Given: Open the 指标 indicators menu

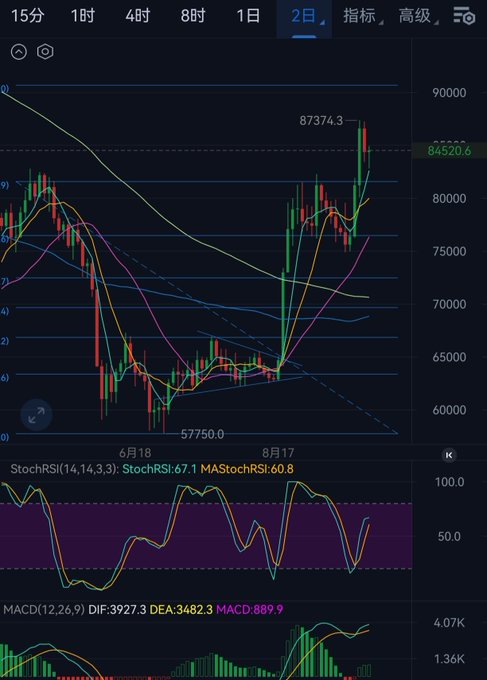Looking at the screenshot, I should (x=362, y=16).
